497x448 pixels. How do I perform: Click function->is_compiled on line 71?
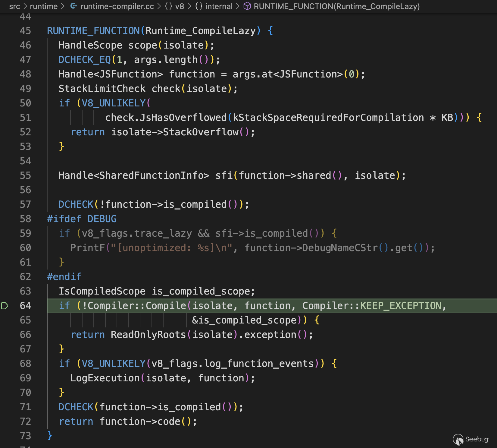point(160,407)
